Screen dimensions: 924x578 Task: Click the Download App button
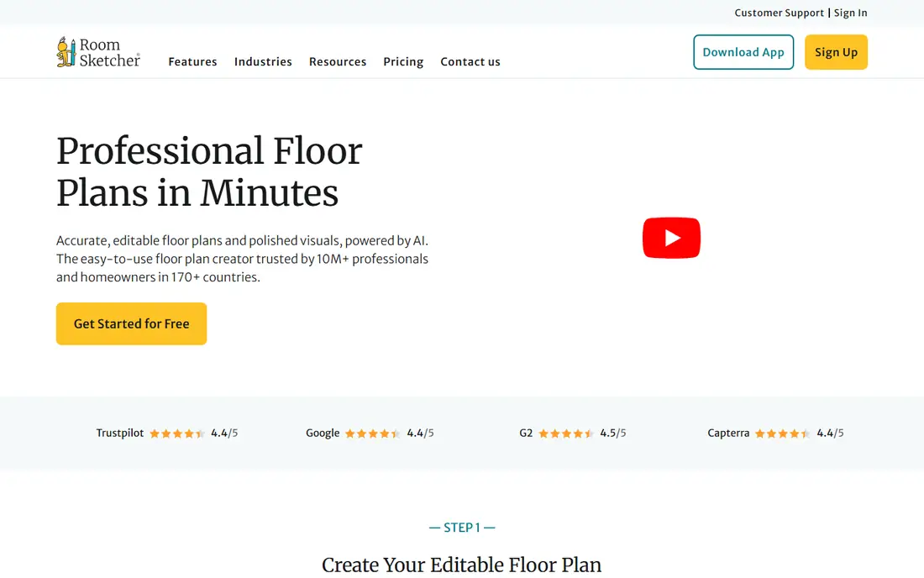[743, 52]
